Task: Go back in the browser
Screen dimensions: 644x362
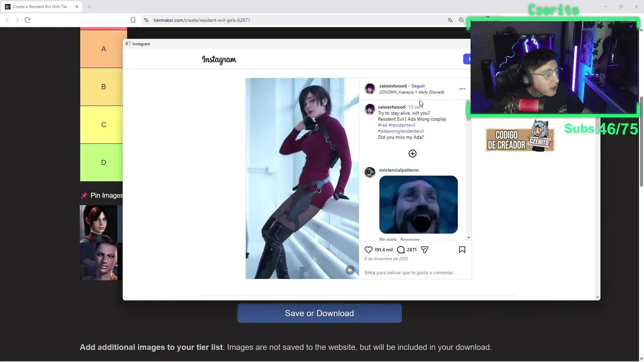Action: 7,20
